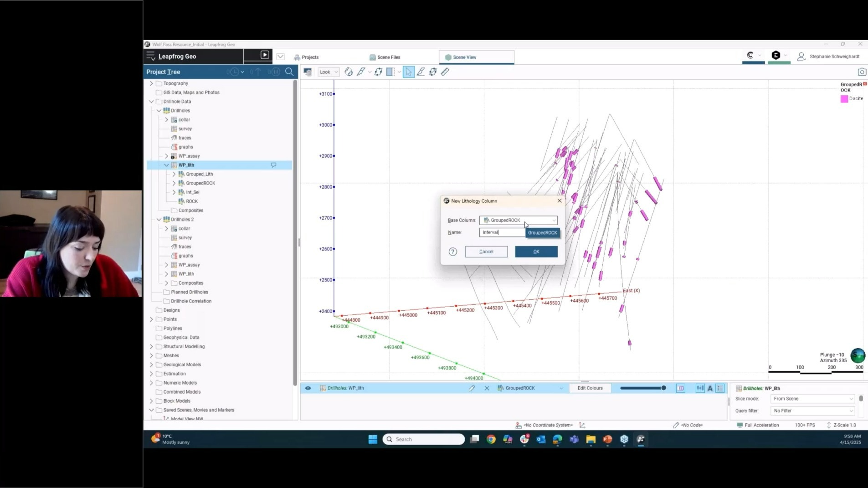Screen dimensions: 868x488
Task: Open the Slice mode dropdown
Action: [x=812, y=399]
